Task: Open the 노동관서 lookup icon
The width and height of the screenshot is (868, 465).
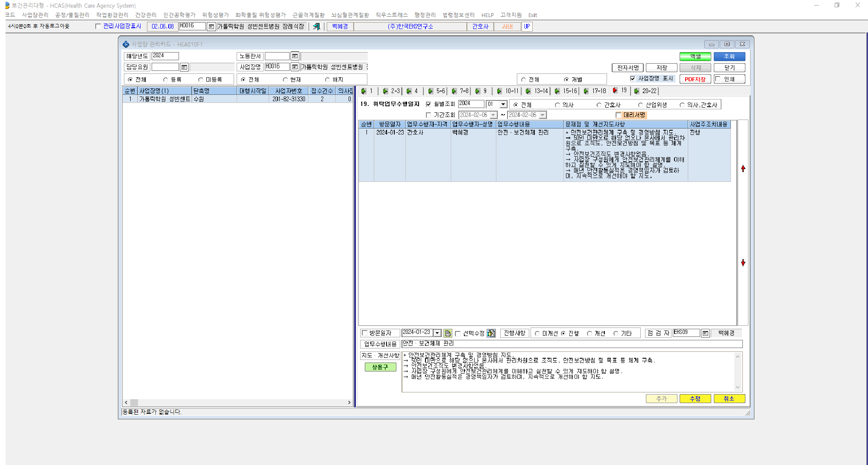Action: (295, 56)
